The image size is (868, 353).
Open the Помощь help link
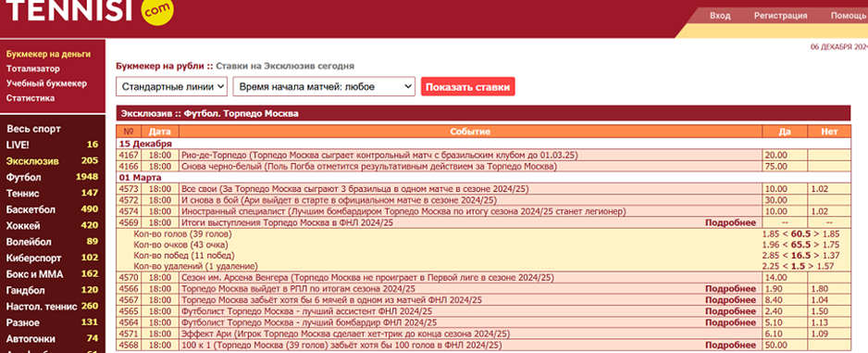pos(849,16)
